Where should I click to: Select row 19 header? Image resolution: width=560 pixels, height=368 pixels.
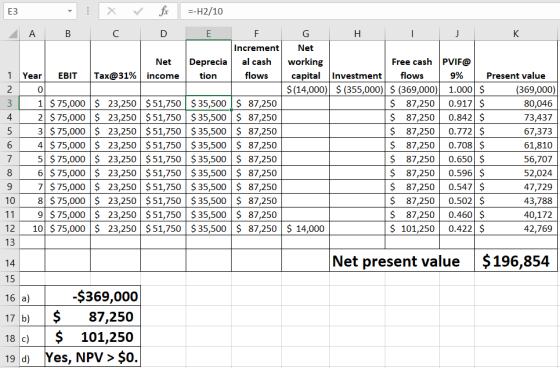[10, 358]
